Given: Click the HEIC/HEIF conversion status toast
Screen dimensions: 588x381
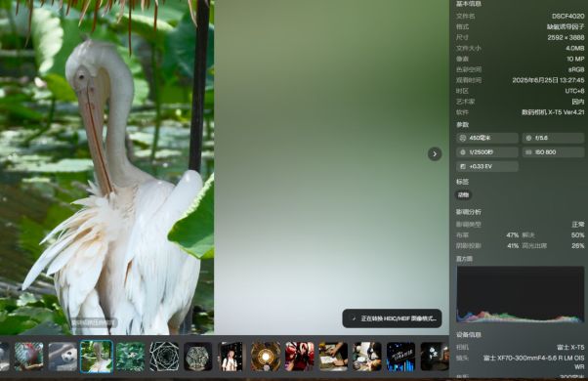Looking at the screenshot, I should point(392,318).
